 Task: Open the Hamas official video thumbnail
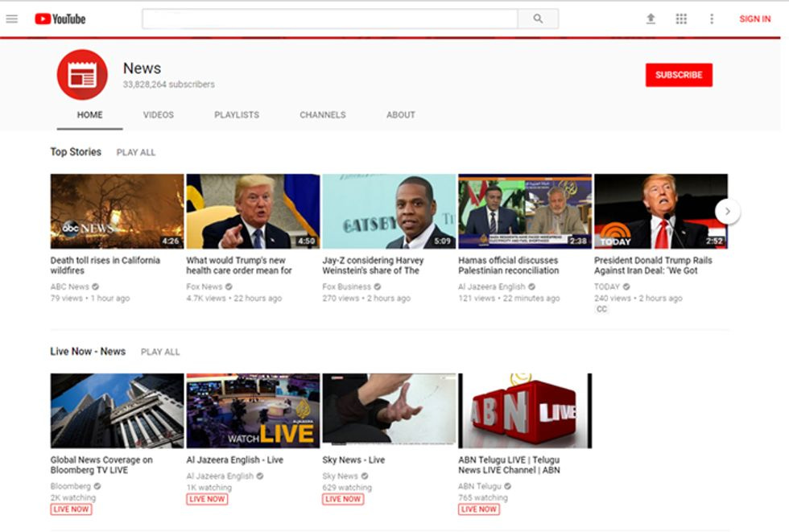pos(525,211)
